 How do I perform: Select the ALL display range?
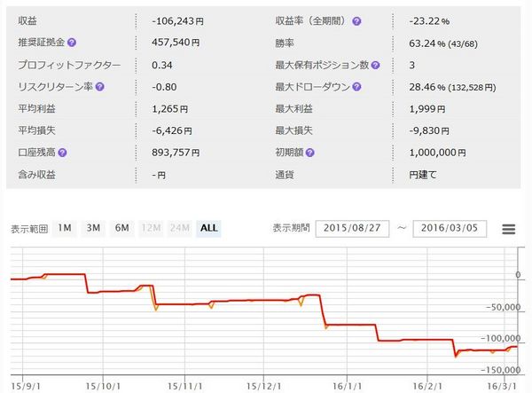(x=208, y=228)
